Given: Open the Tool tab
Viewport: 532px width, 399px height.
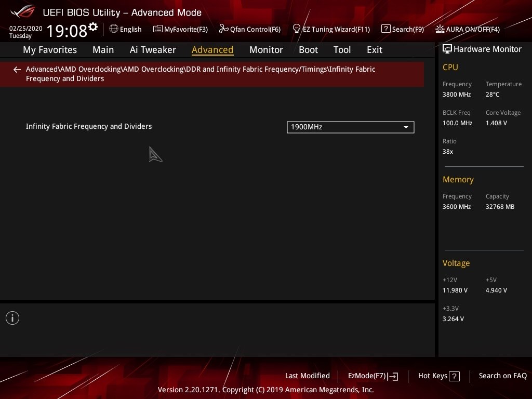Looking at the screenshot, I should pos(342,50).
